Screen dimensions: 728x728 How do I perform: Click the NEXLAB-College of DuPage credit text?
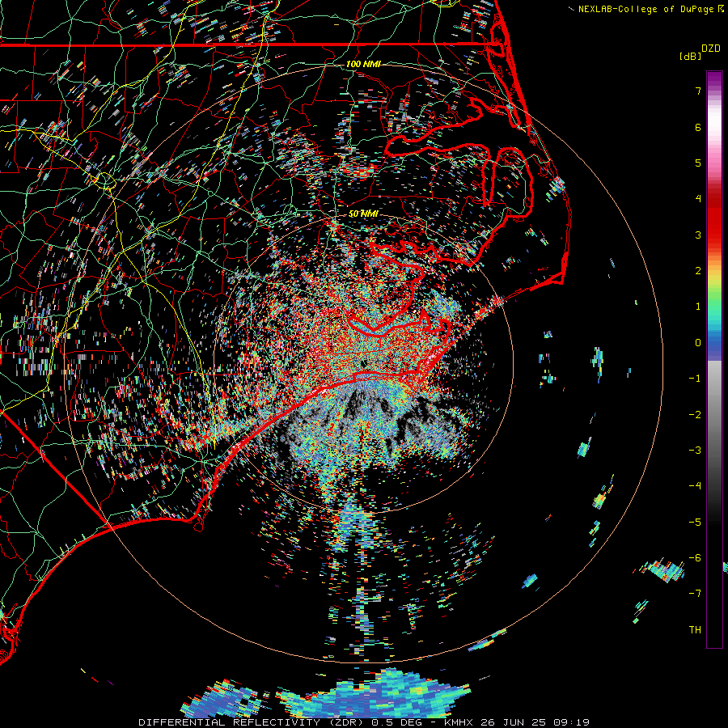(645, 9)
